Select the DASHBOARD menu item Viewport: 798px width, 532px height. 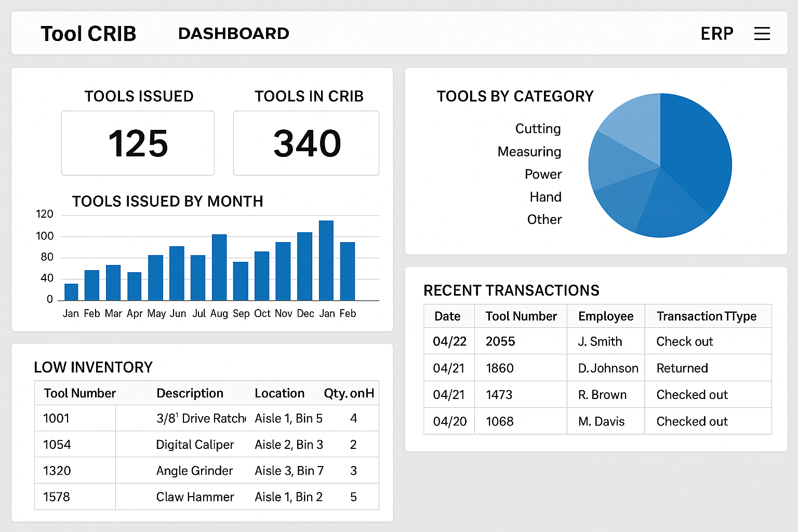point(233,33)
